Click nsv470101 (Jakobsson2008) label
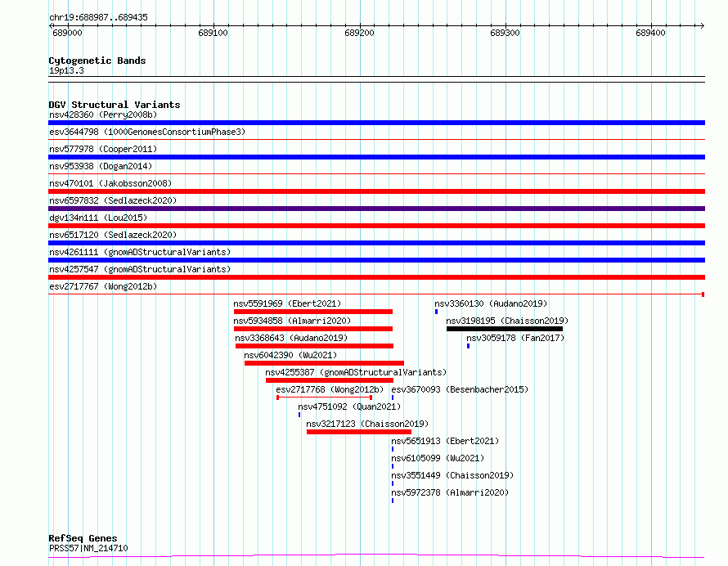728x566 pixels. (110, 183)
